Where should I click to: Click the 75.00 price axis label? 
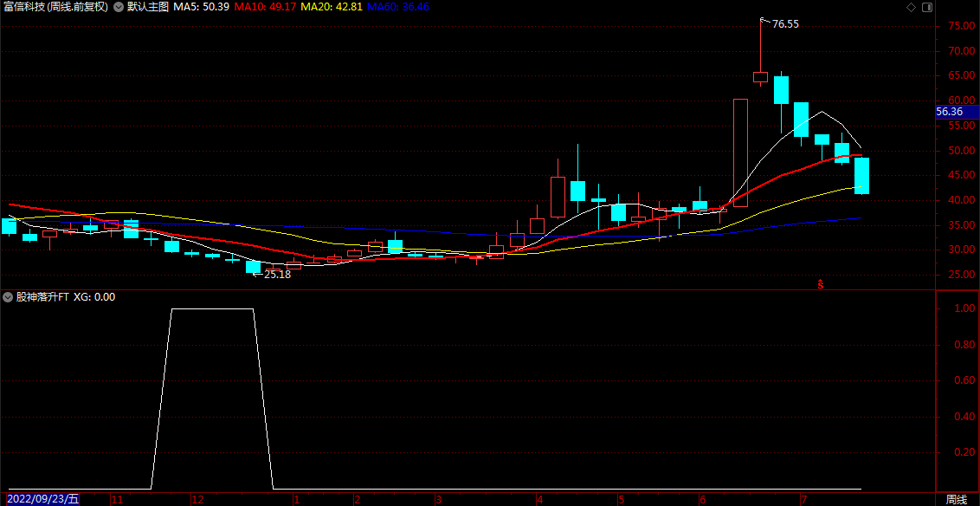pos(962,26)
